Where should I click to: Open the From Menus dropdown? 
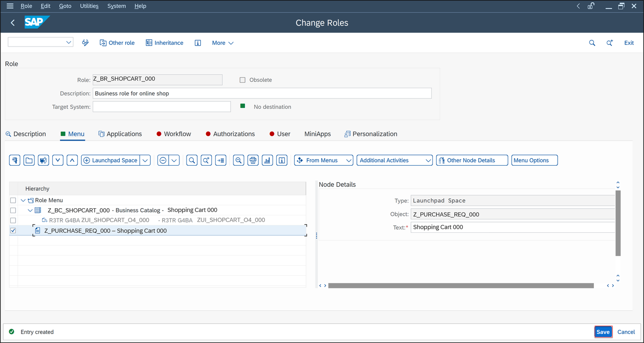324,160
